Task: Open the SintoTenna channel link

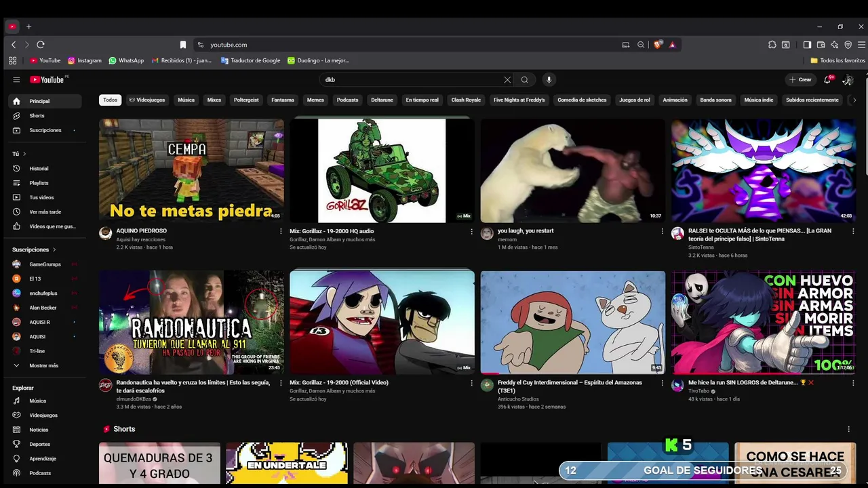Action: 701,247
